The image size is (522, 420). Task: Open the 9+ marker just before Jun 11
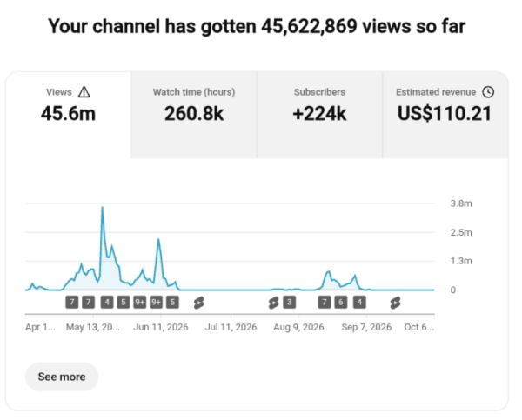point(156,303)
